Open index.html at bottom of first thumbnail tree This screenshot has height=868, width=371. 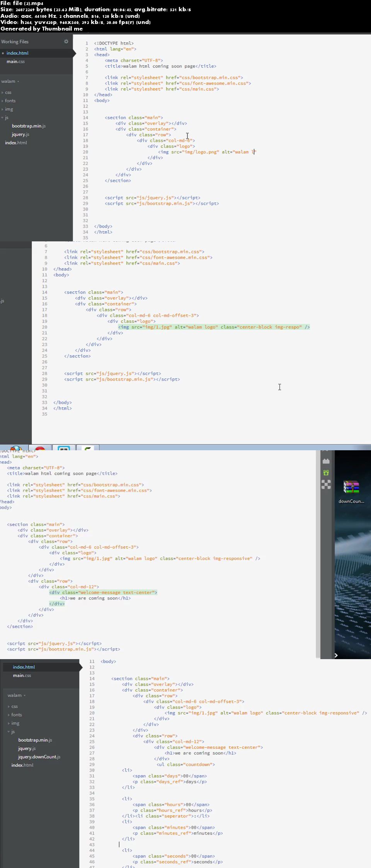click(x=16, y=143)
